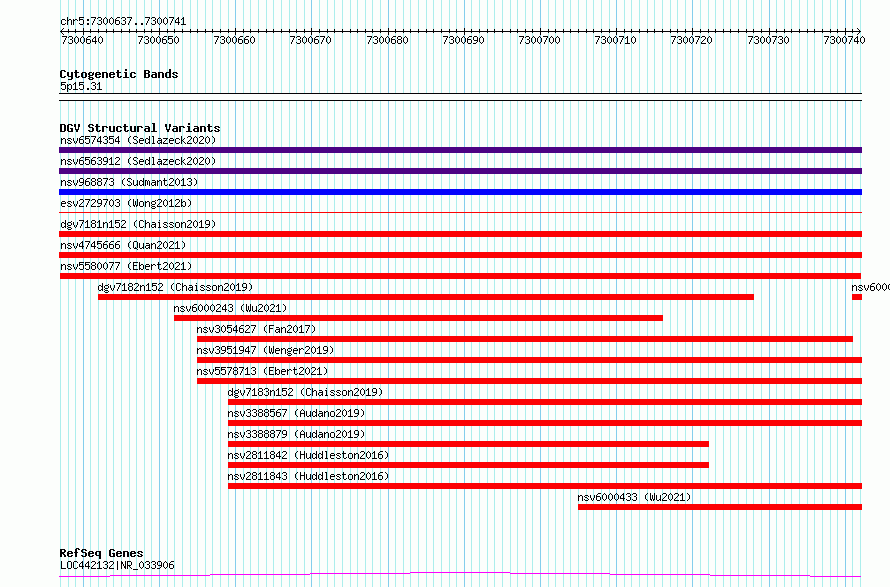Screen dimensions: 890x587
Task: Open the nsv968873 (Sudmant2013) variant label
Action: [129, 182]
